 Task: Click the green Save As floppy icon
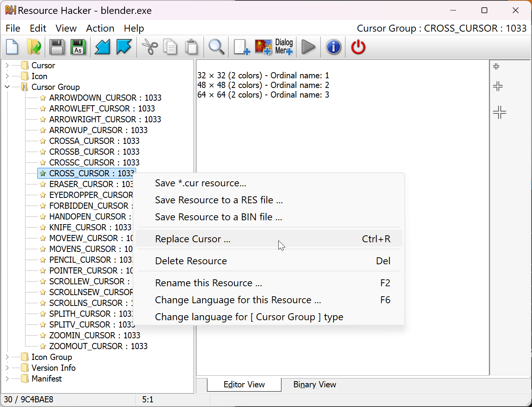pos(78,47)
